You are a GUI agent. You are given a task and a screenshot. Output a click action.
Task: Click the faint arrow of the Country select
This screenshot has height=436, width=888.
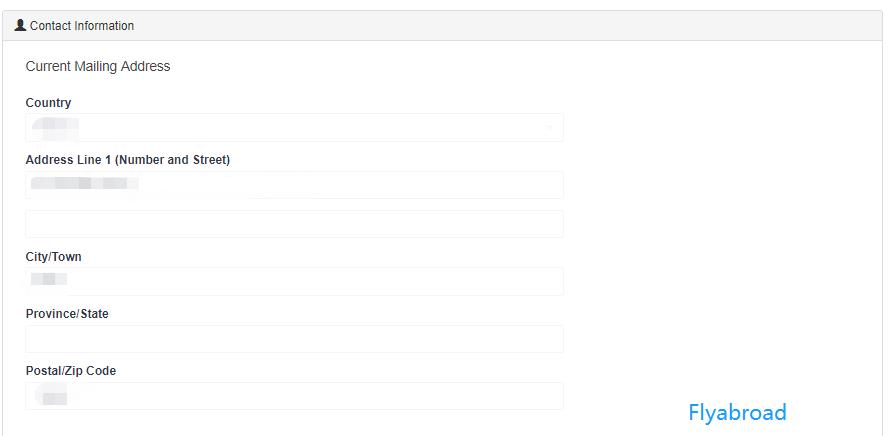tap(549, 128)
